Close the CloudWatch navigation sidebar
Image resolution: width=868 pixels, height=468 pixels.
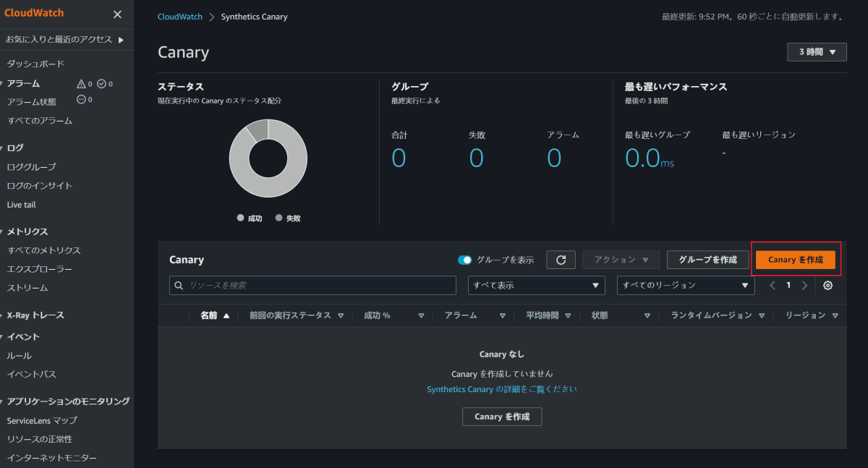coord(117,14)
